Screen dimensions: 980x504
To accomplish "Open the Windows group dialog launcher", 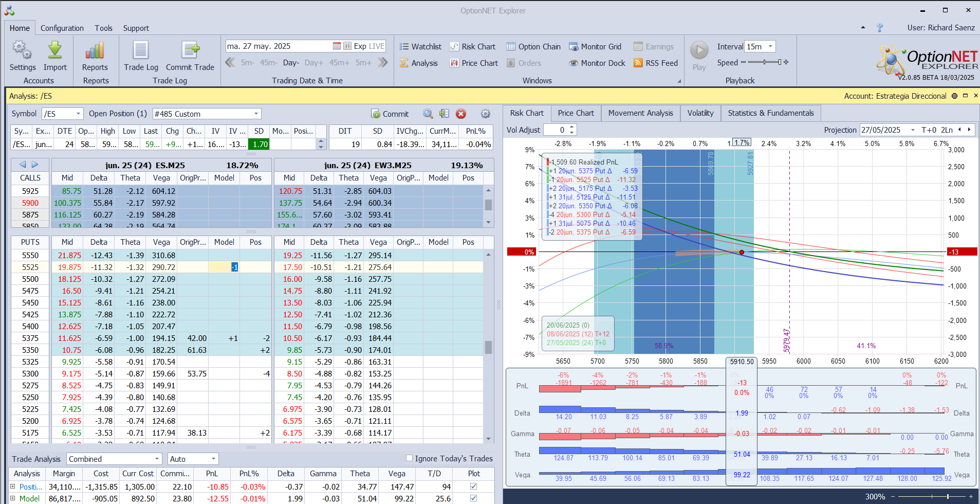I will (679, 81).
